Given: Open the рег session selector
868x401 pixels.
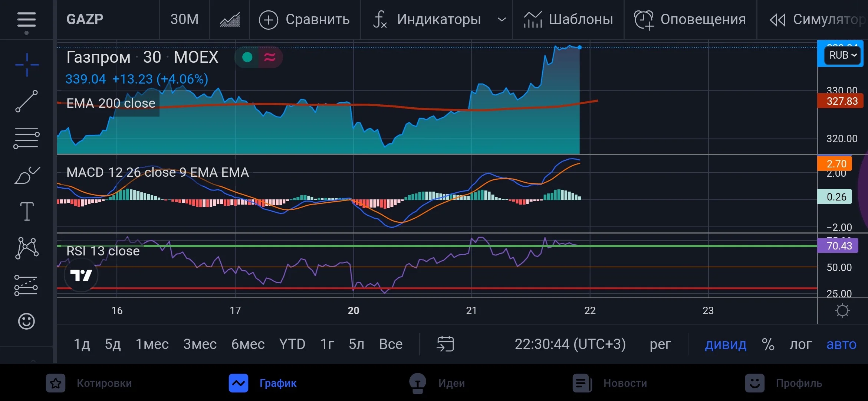Looking at the screenshot, I should tap(660, 345).
